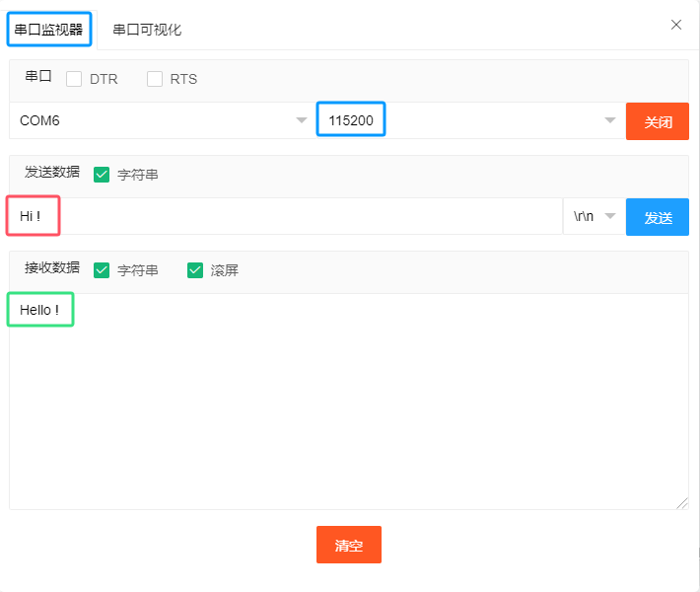Click the receive area resize handle
The width and height of the screenshot is (700, 592).
[682, 503]
